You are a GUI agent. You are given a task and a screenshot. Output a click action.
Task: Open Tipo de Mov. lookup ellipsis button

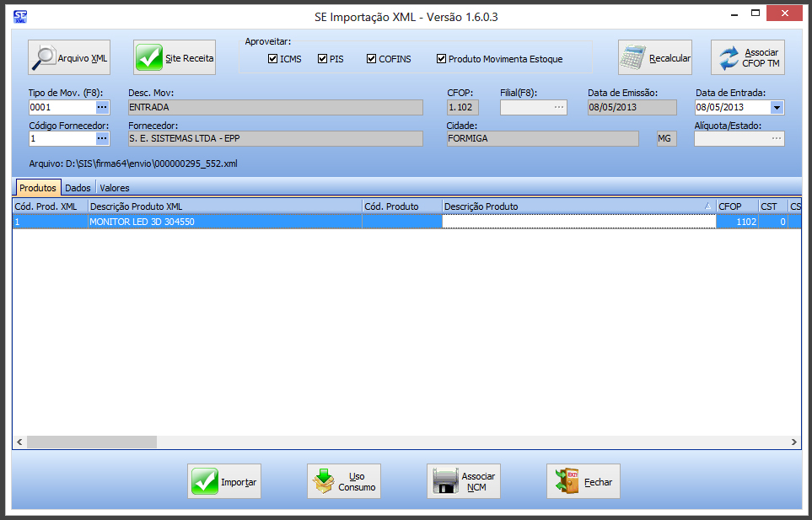(102, 108)
